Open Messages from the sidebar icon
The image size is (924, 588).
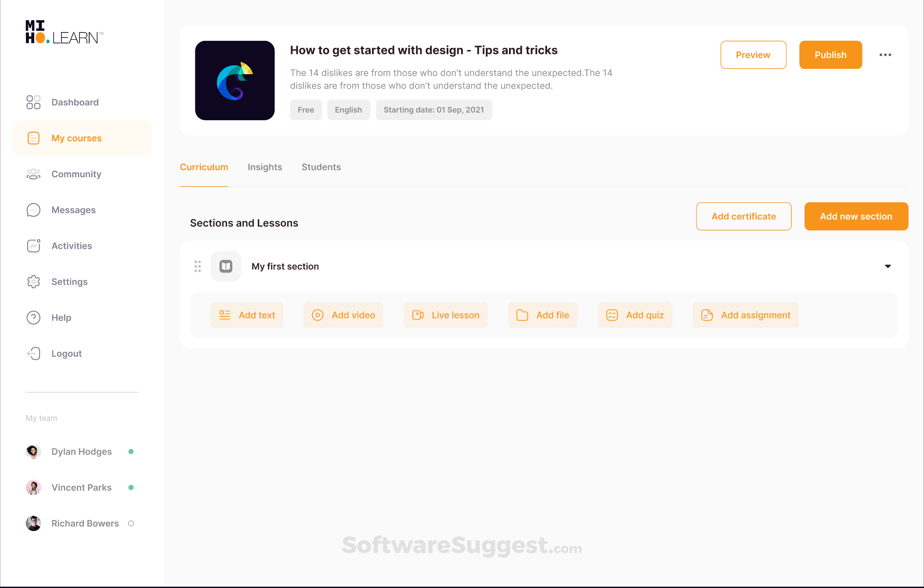[x=33, y=210]
